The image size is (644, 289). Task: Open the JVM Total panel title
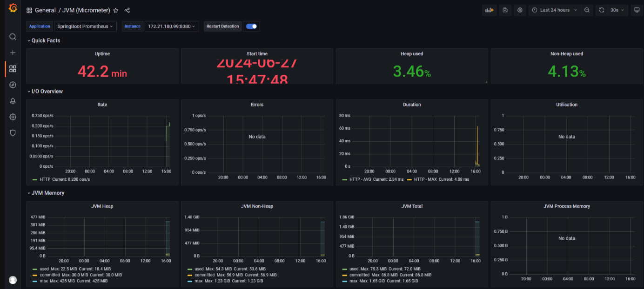pos(412,206)
